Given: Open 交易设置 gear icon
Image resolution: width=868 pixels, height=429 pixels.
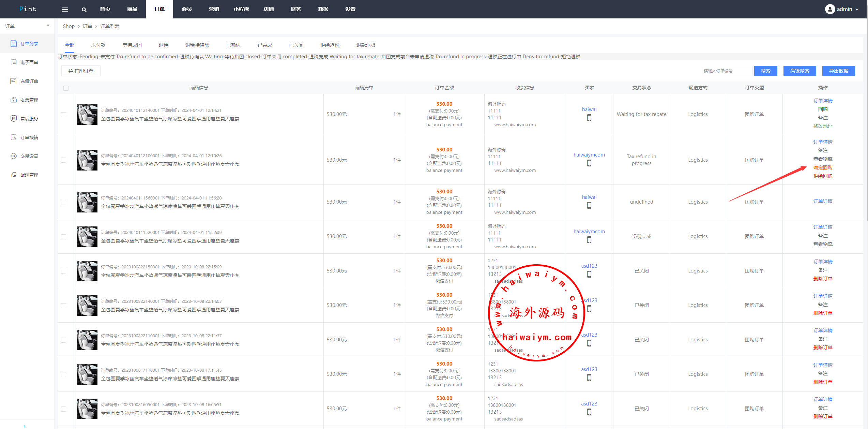Looking at the screenshot, I should point(14,156).
